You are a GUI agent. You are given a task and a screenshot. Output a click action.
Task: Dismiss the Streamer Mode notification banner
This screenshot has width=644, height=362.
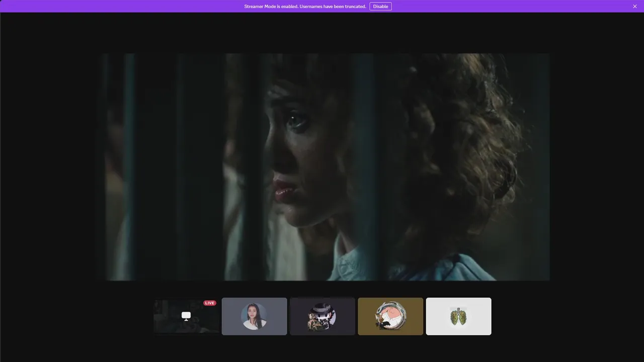point(634,7)
